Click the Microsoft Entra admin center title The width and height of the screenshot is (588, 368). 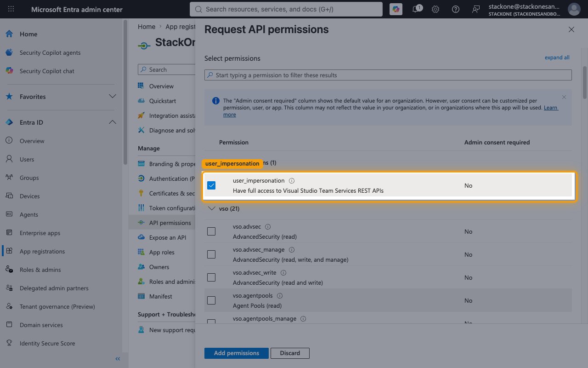77,9
